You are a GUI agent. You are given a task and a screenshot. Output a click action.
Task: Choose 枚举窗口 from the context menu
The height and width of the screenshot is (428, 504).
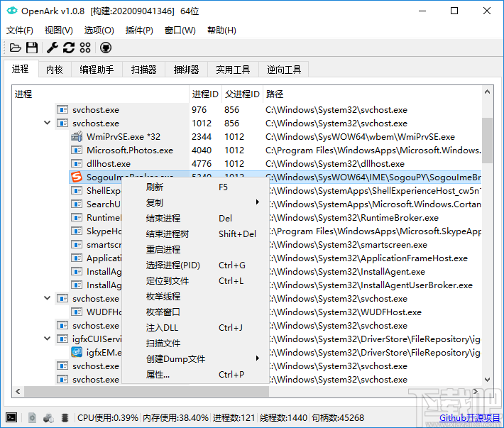coord(195,312)
